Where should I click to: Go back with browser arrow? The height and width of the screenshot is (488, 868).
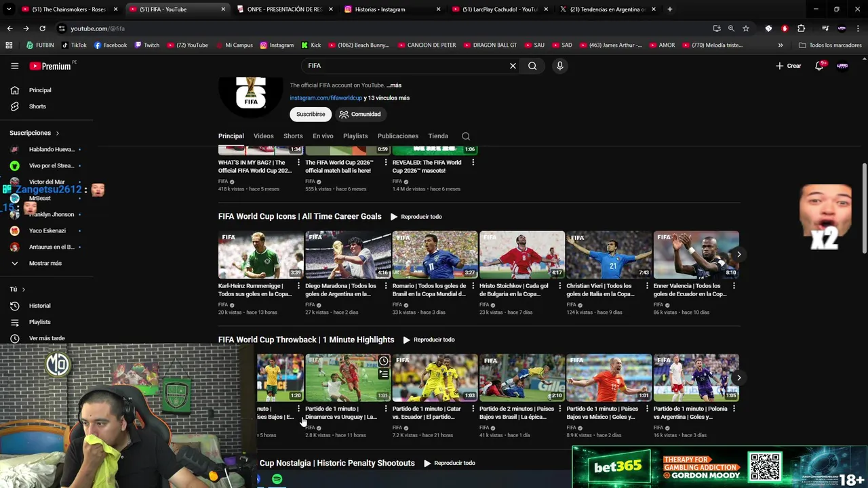click(9, 28)
